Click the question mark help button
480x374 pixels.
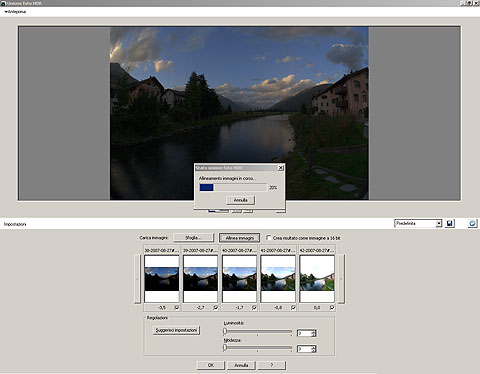point(271,365)
